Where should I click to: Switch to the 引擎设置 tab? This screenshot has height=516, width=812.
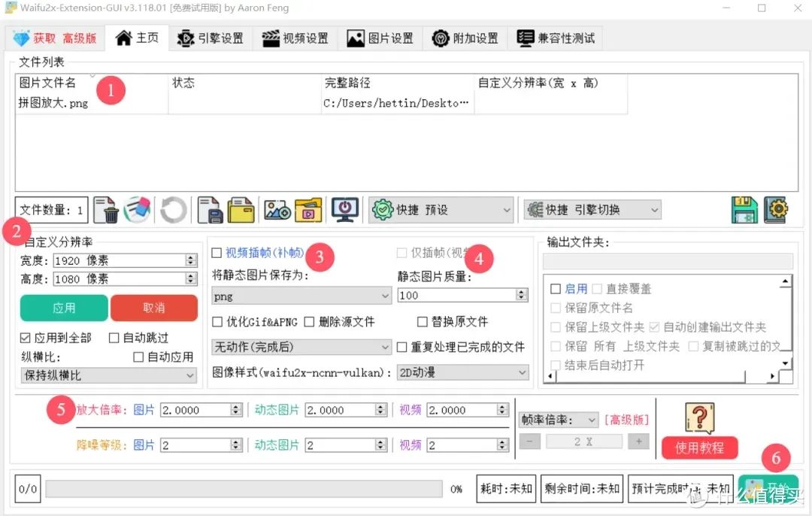click(x=210, y=38)
